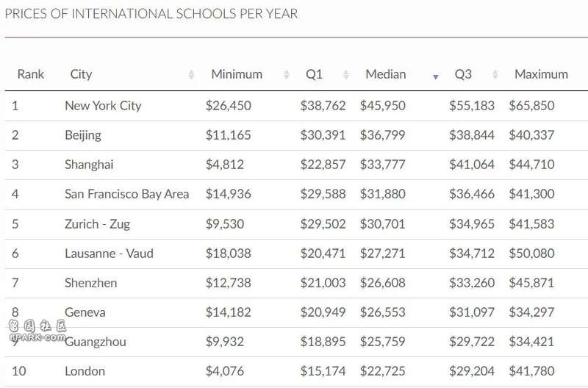Click the Q1 column sort arrows icon

[x=346, y=75]
